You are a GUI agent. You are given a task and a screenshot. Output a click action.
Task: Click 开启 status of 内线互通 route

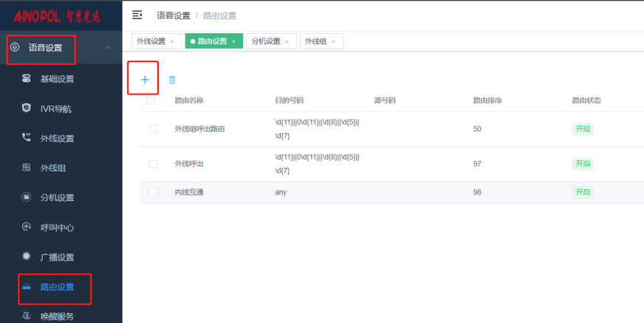pyautogui.click(x=583, y=192)
